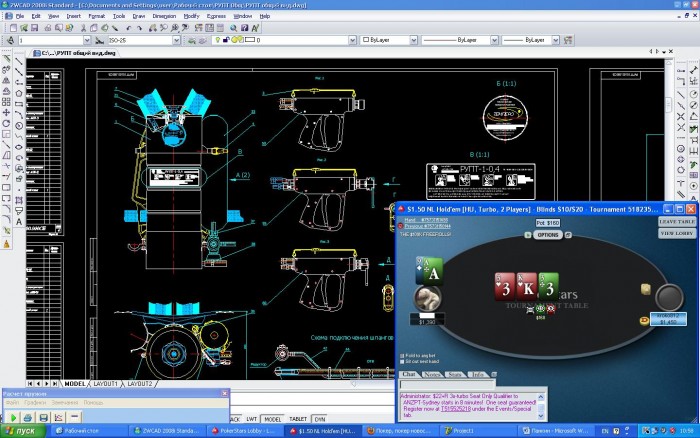
Task: Select the Text 'A' tool in draw toolbar
Action: tap(19, 222)
